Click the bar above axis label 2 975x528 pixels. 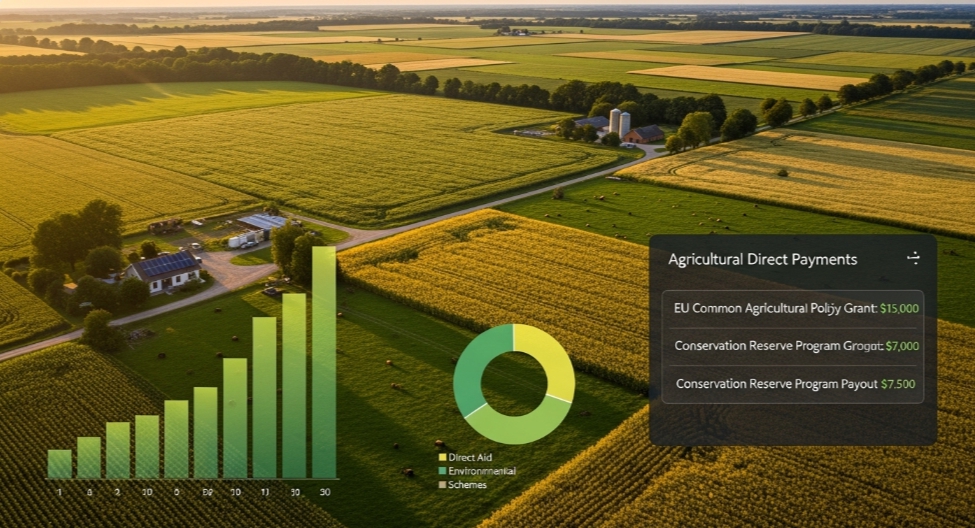click(x=118, y=450)
